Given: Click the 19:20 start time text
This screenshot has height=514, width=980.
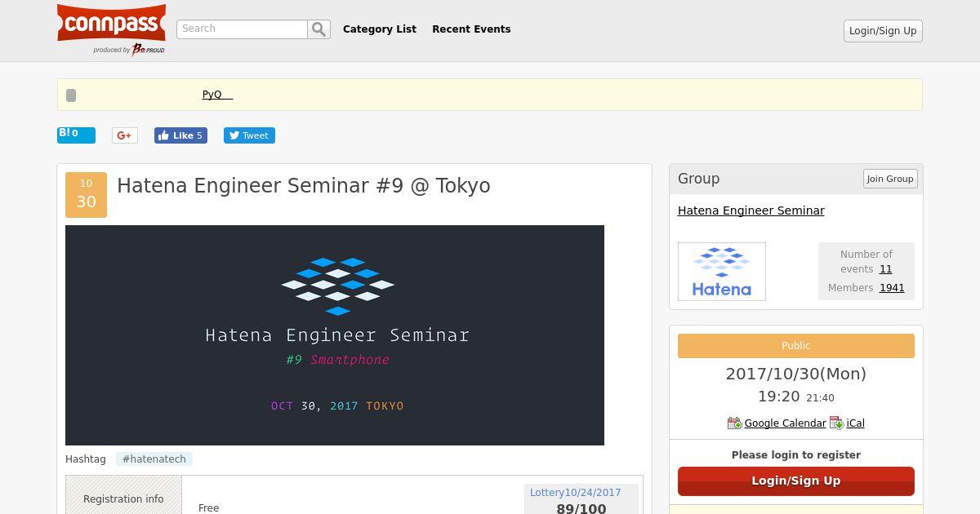Looking at the screenshot, I should click(779, 397).
